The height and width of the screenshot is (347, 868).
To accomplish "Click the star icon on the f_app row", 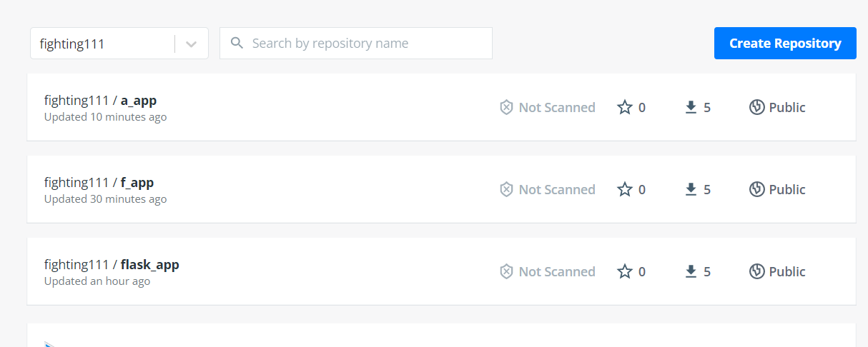I will 625,189.
